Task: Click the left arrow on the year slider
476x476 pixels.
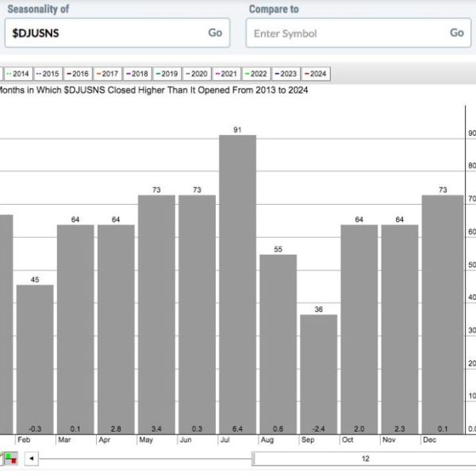Action: pos(31,459)
